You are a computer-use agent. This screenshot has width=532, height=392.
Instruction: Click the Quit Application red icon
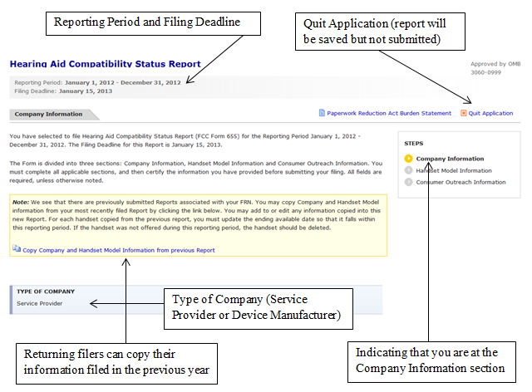click(x=464, y=113)
